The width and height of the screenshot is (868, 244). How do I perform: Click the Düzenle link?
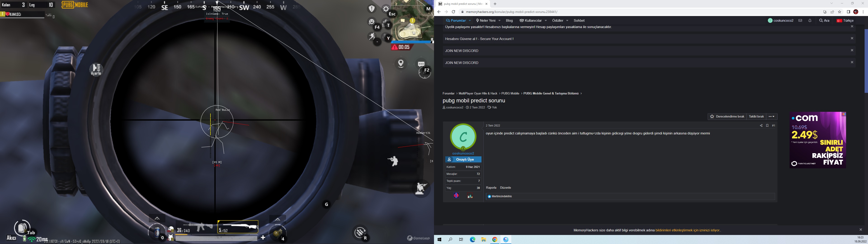pyautogui.click(x=505, y=188)
